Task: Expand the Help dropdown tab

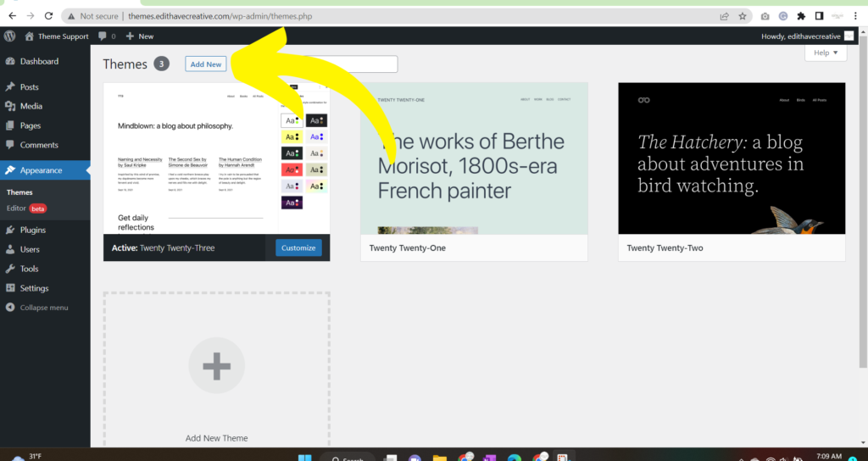Action: click(825, 53)
